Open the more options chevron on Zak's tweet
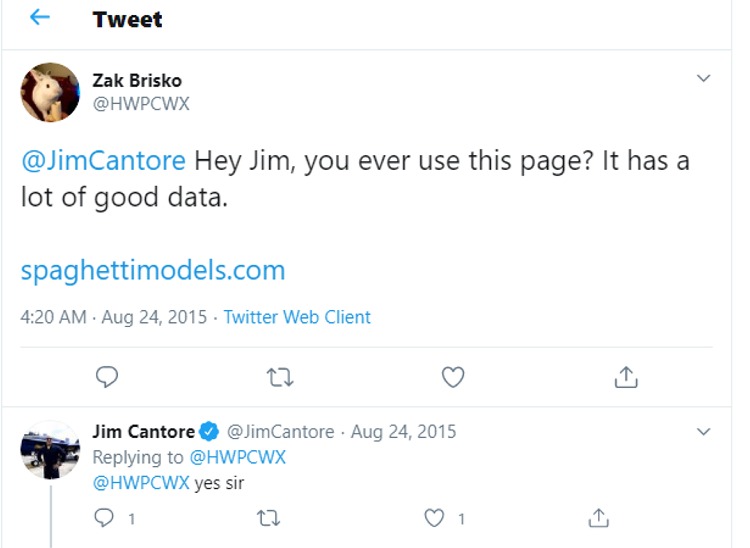Screen dimensions: 750x548 click(x=703, y=78)
